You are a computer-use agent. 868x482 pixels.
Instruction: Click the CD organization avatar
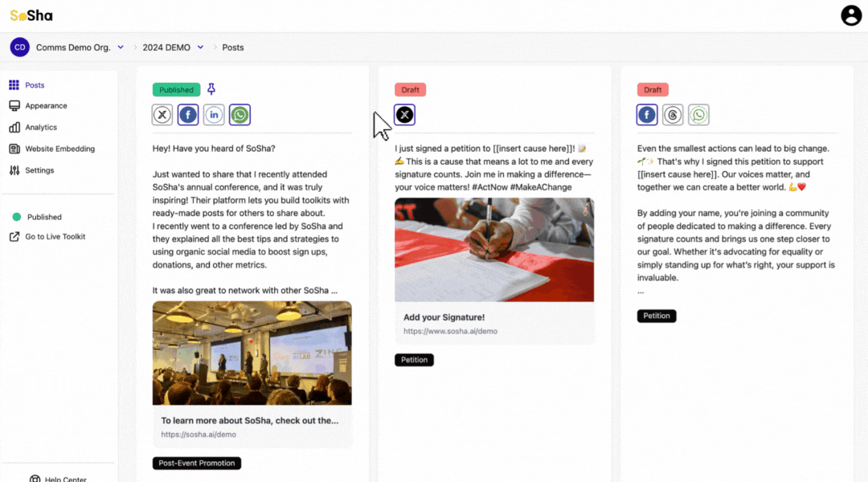click(19, 47)
